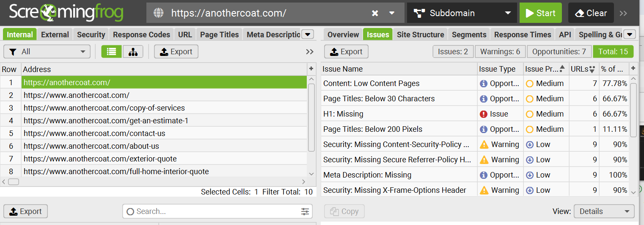Open the Page Titles tab
This screenshot has width=644, height=225.
[x=220, y=34]
